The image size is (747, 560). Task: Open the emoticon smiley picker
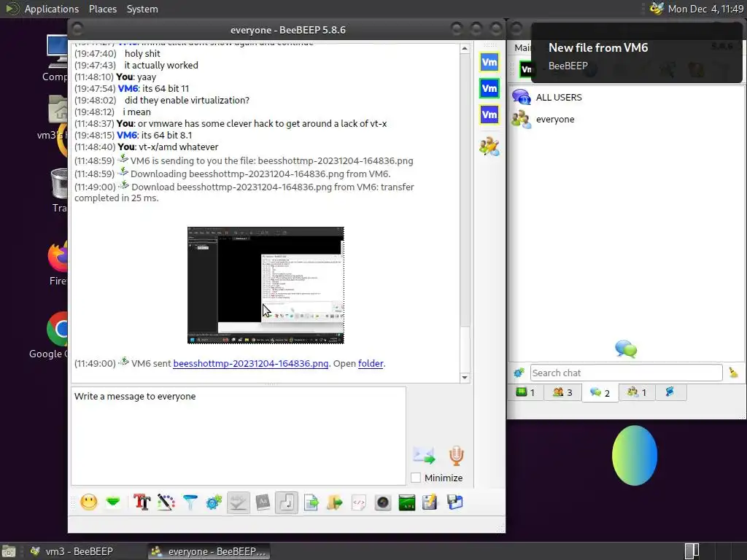pyautogui.click(x=89, y=502)
